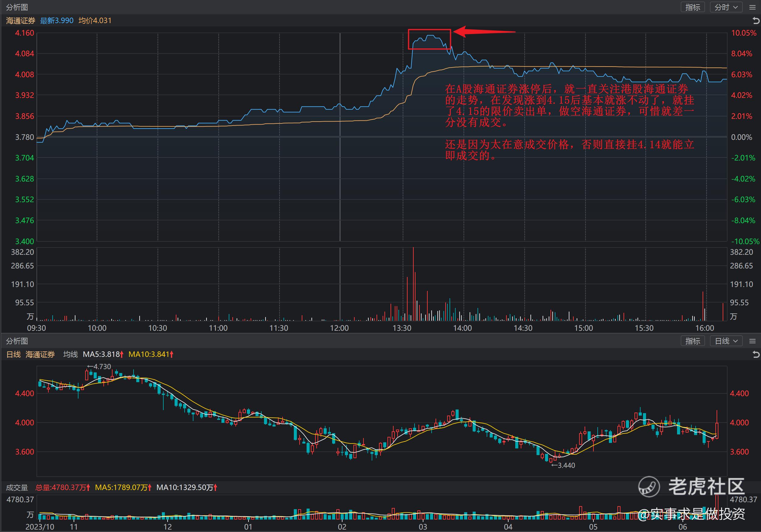Click the MA10:1329.50万 volume label
761x532 pixels.
pos(187,488)
